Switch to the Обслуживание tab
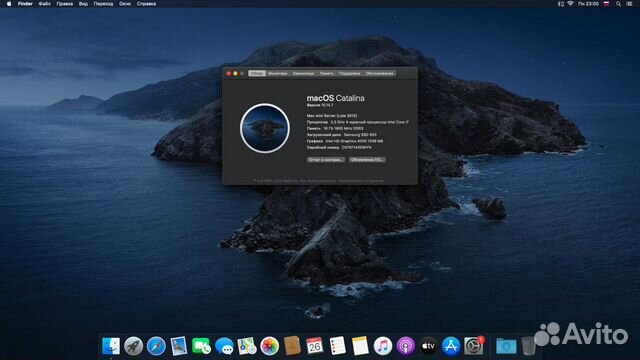 (x=380, y=73)
